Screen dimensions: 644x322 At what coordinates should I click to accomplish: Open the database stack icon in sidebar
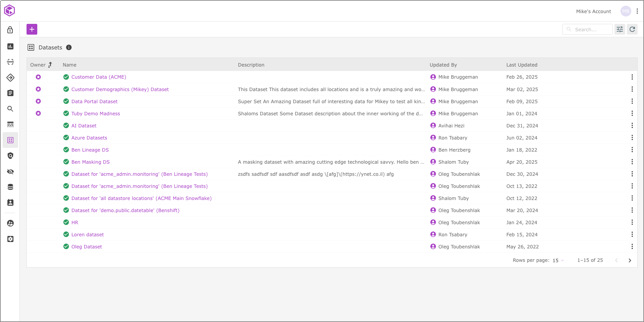[10, 187]
